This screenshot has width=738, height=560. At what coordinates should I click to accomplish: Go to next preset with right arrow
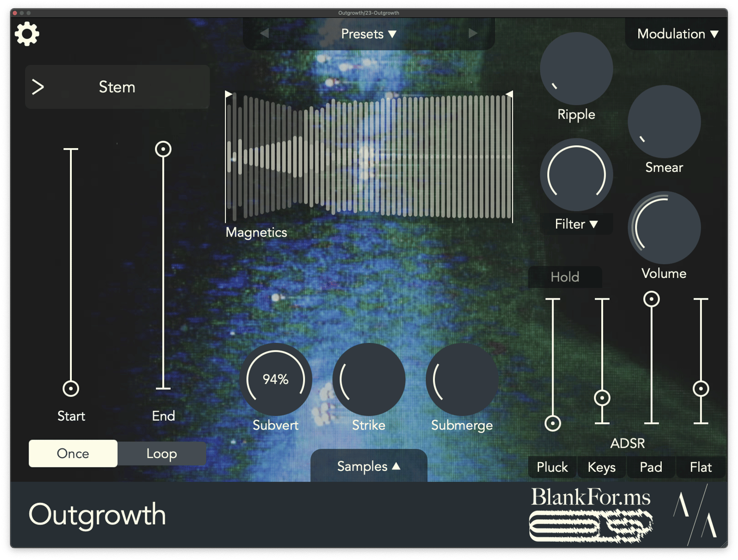(x=473, y=33)
